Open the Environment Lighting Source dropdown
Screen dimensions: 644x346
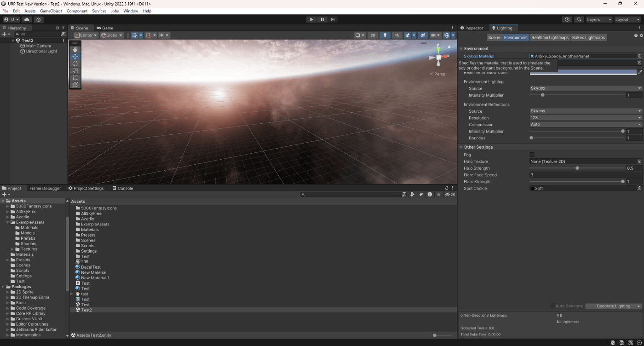pos(586,88)
